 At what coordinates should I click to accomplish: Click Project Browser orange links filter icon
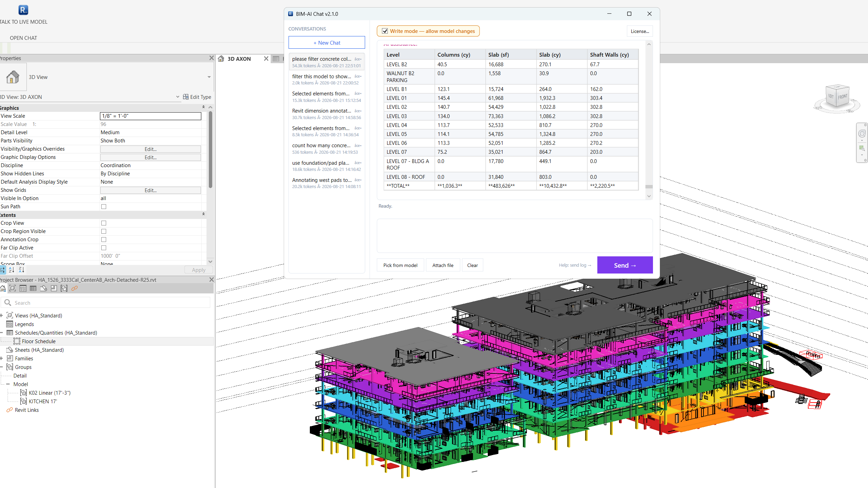[75, 288]
